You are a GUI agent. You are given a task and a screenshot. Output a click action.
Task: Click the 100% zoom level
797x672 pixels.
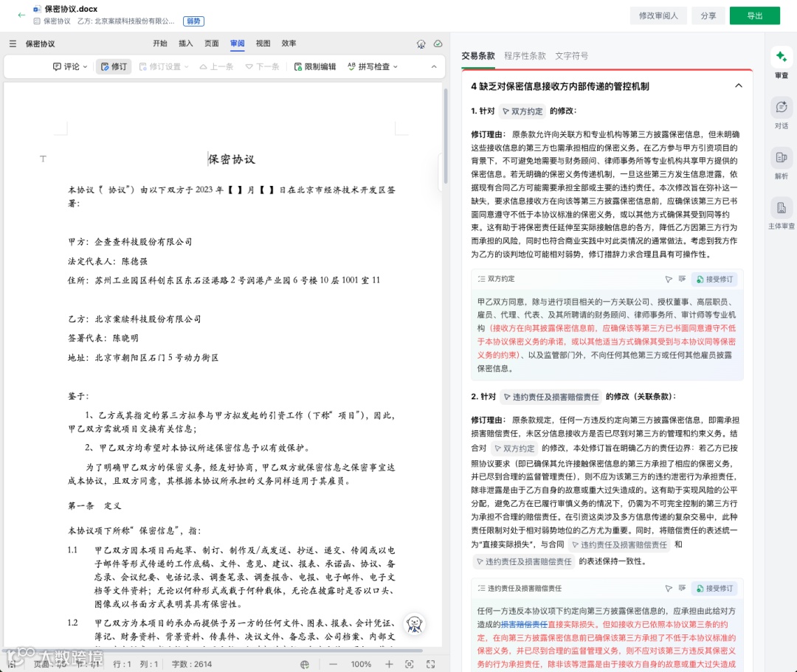coord(361,665)
